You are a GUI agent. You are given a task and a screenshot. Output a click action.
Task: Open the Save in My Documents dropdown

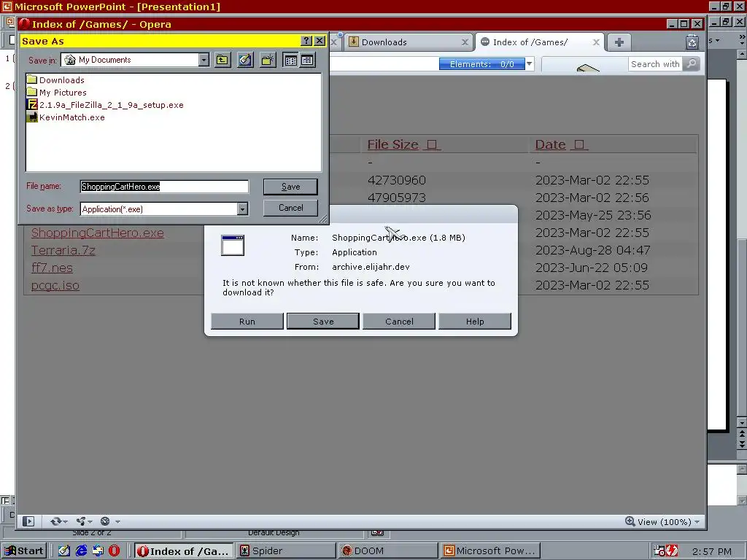[x=204, y=60]
